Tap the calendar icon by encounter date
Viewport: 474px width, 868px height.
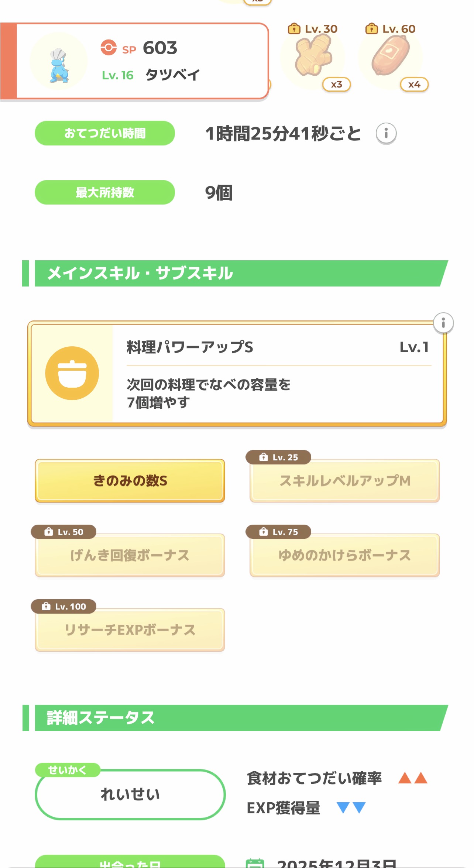[x=255, y=862]
